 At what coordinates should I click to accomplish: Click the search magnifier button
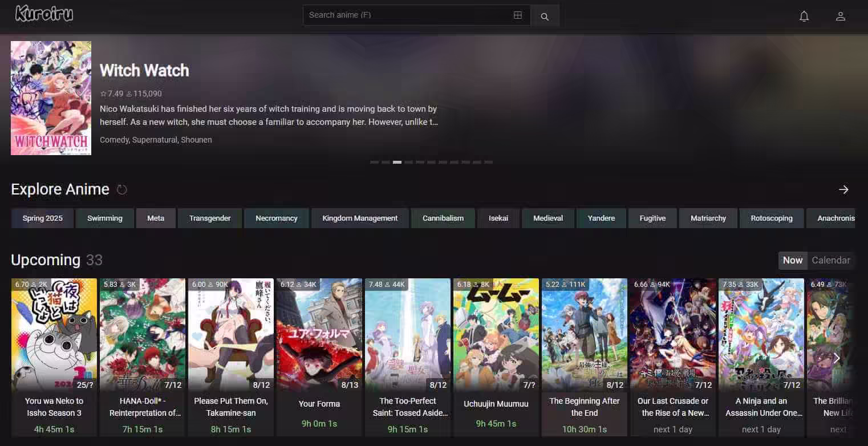point(545,17)
